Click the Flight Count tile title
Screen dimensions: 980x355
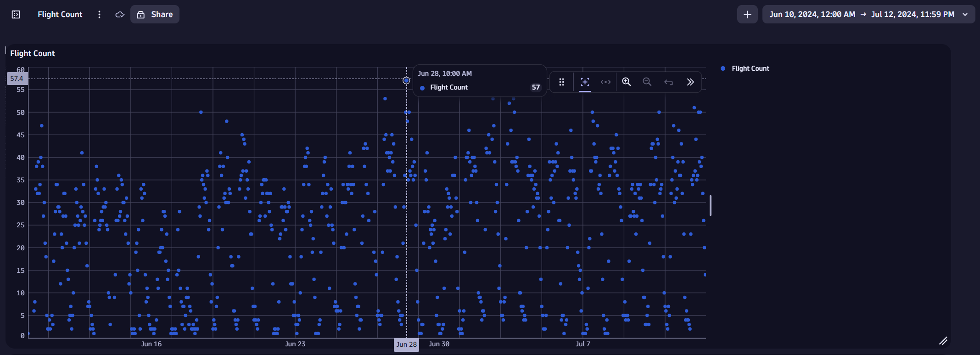pyautogui.click(x=33, y=53)
